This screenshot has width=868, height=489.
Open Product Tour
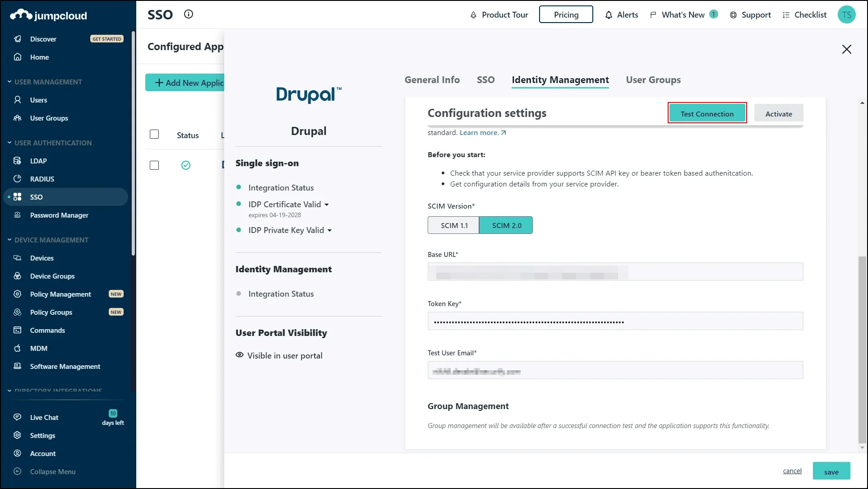click(499, 15)
